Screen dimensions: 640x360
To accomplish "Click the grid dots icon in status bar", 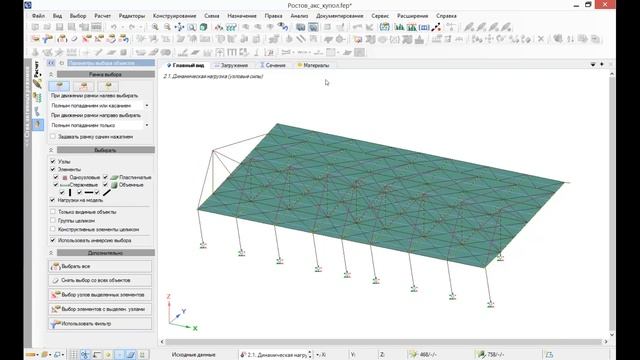I will click(73, 355).
